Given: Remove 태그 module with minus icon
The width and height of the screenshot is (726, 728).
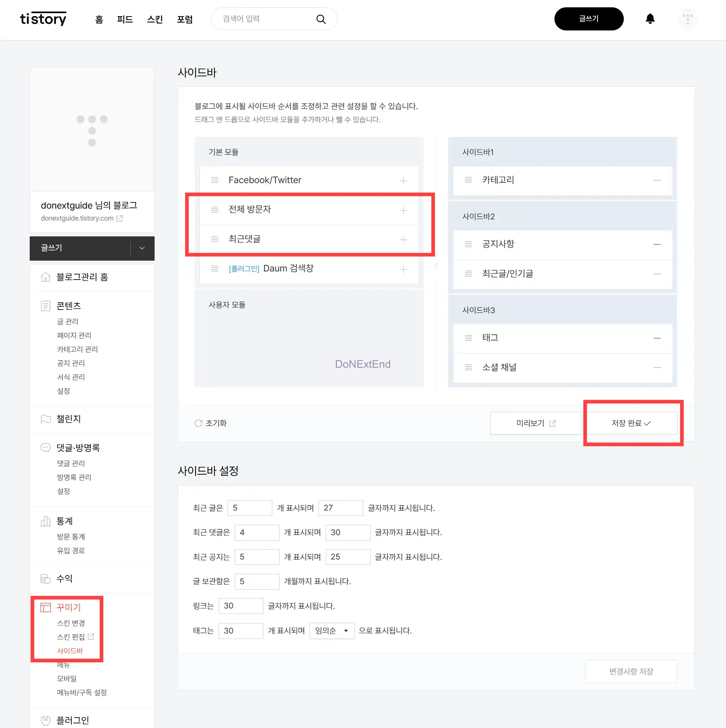Looking at the screenshot, I should pyautogui.click(x=657, y=338).
